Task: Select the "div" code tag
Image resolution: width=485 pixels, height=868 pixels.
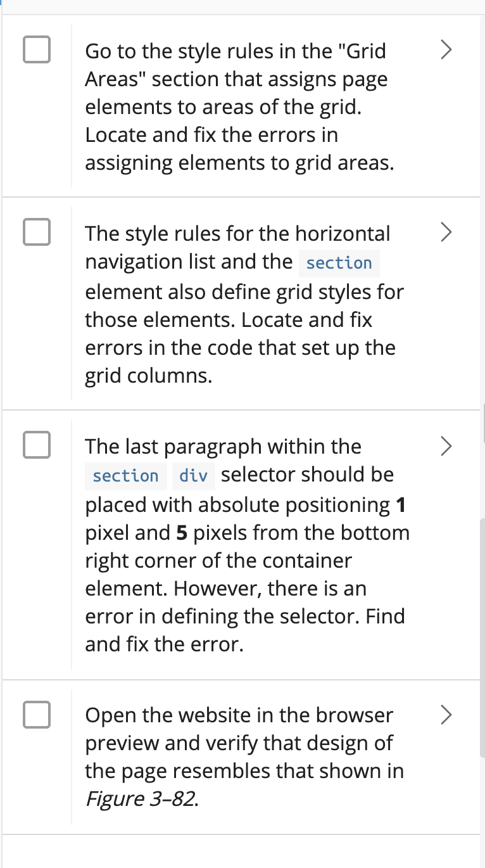Action: 193,474
